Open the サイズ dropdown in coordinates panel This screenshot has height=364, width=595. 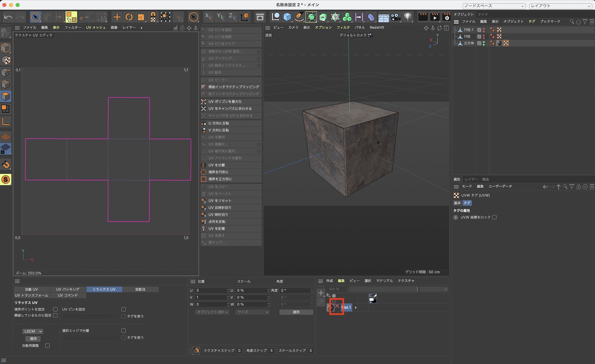point(253,312)
